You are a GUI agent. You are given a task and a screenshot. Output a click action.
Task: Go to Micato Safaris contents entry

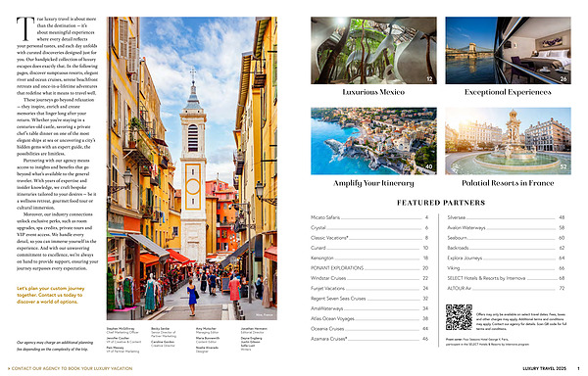pos(369,217)
